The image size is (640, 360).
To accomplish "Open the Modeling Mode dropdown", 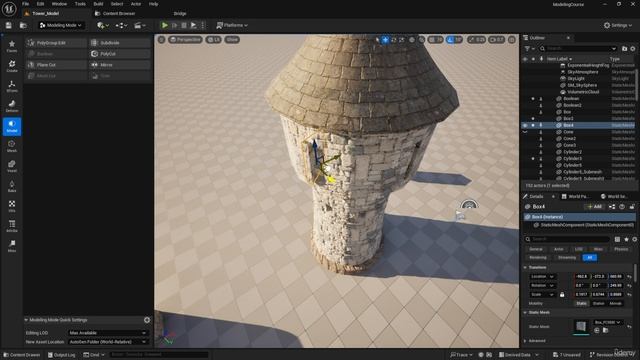I will (x=61, y=25).
